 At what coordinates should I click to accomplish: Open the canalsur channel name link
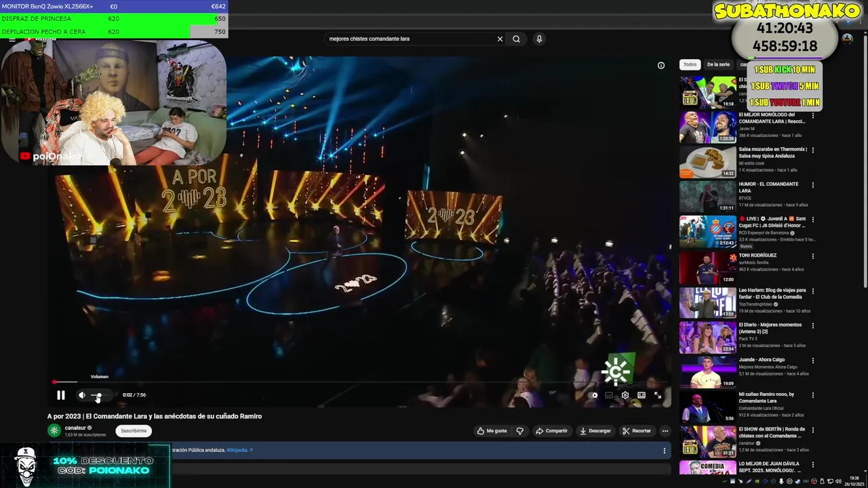click(75, 428)
